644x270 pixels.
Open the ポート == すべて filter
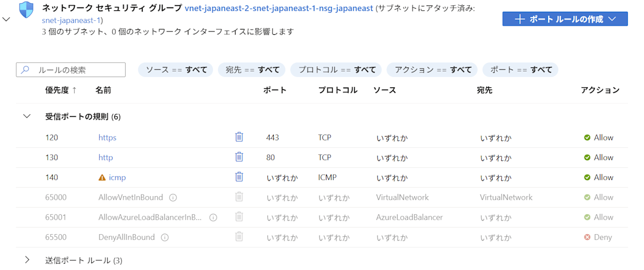520,70
